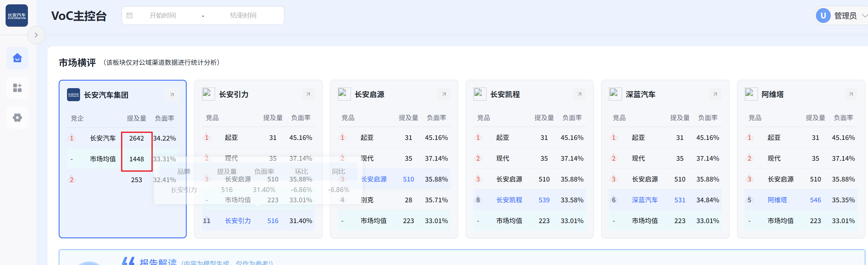Open detail arrow on 长安引力 card
868x265 pixels.
click(x=308, y=94)
